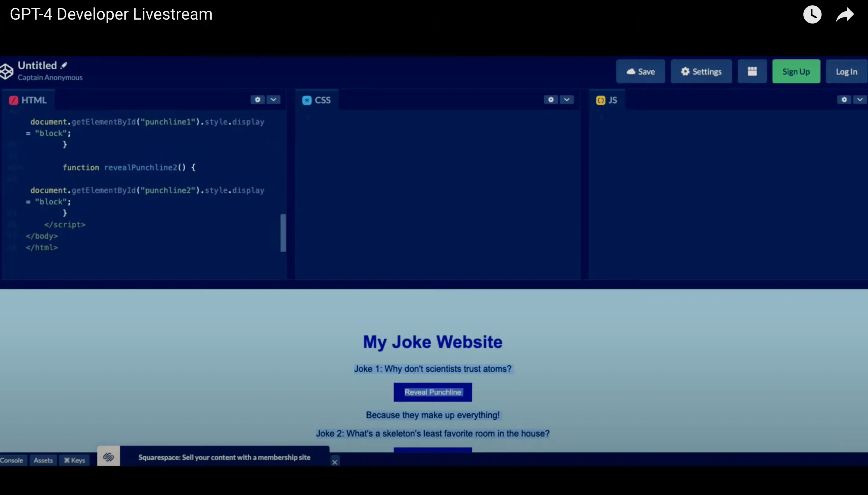The width and height of the screenshot is (868, 495).
Task: Open HTML editor gear settings
Action: pyautogui.click(x=257, y=99)
